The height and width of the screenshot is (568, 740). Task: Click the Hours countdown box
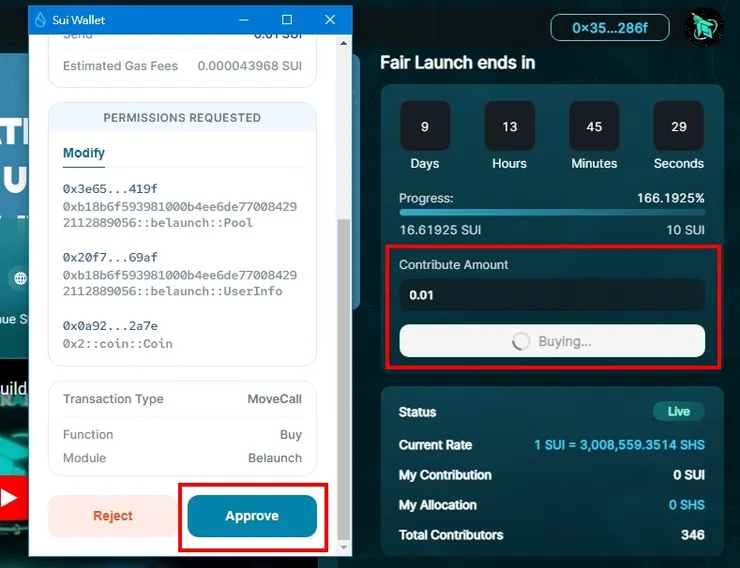point(510,126)
